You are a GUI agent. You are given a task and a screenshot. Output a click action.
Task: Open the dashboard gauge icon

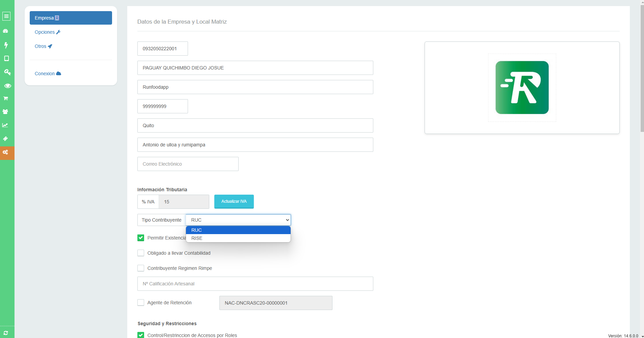coord(5,31)
